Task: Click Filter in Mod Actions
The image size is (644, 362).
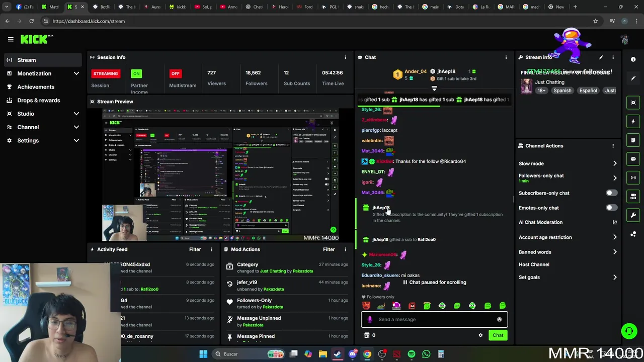Action: tap(329, 249)
